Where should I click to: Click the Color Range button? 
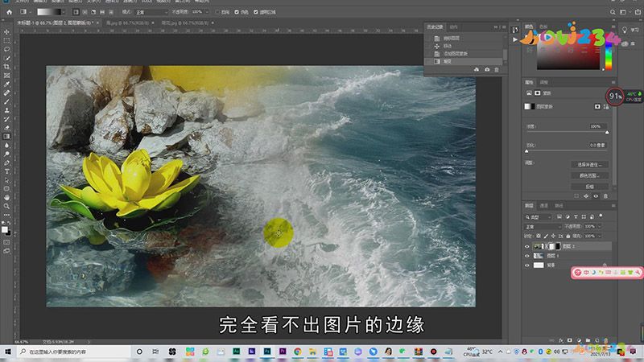[x=589, y=175]
